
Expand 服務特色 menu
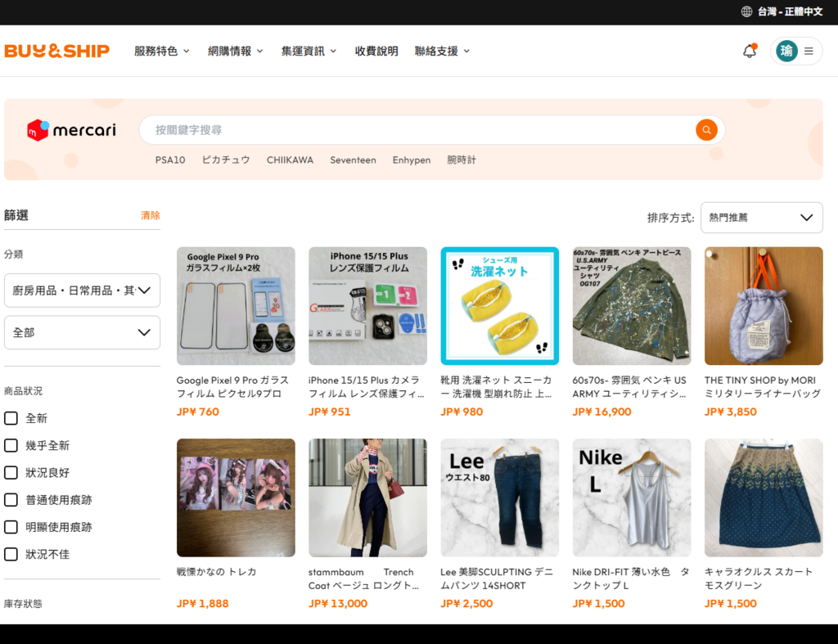point(162,51)
